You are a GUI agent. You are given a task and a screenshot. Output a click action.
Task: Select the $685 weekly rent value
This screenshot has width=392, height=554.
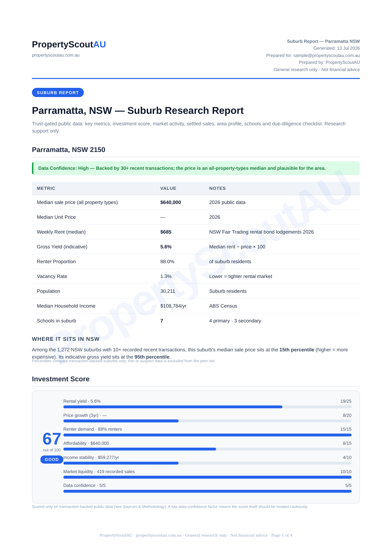pyautogui.click(x=166, y=232)
